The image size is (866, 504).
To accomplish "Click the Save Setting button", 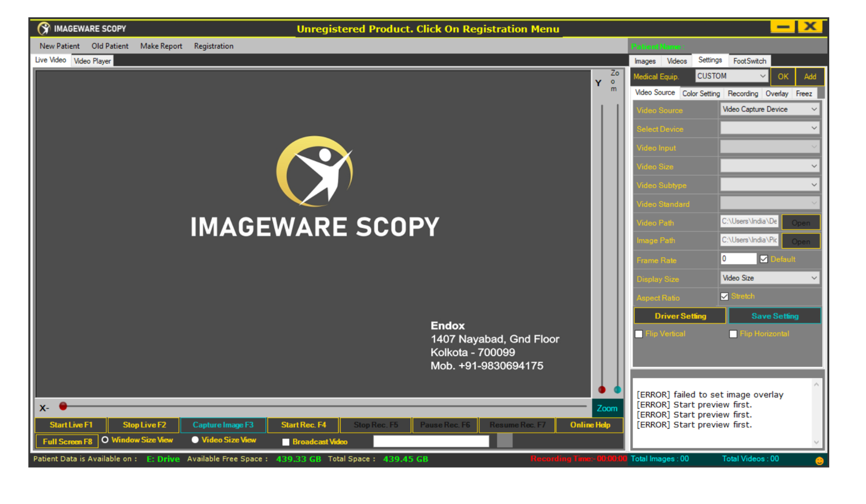I will [775, 316].
